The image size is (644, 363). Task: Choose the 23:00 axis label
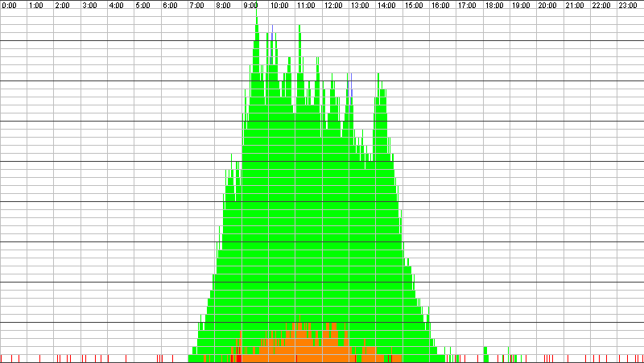coord(628,6)
